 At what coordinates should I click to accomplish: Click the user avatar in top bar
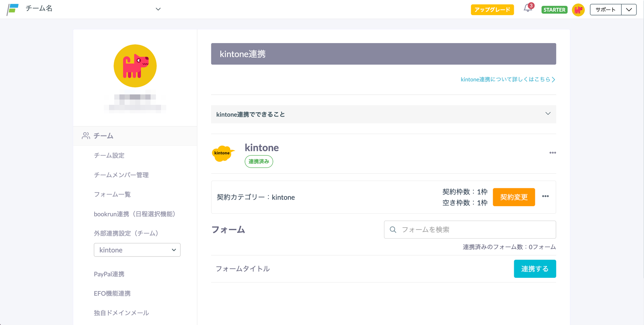pos(578,10)
